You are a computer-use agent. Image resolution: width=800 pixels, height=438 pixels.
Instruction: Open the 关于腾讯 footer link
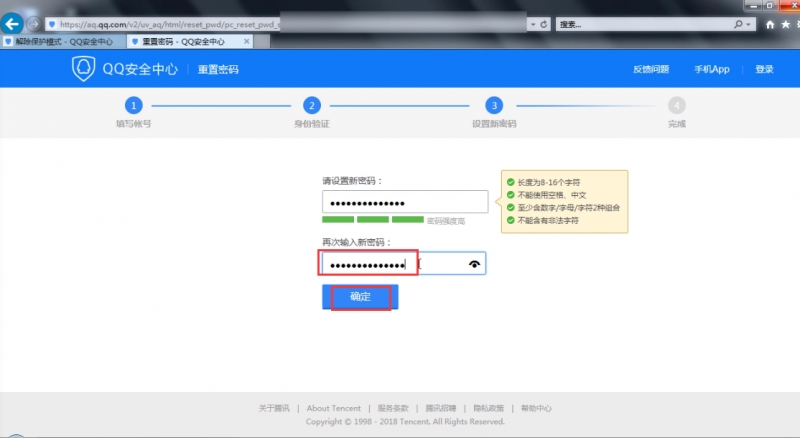coord(274,408)
